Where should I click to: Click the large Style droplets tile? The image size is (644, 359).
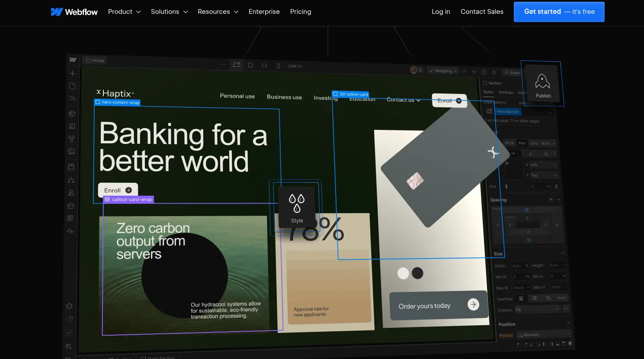297,207
